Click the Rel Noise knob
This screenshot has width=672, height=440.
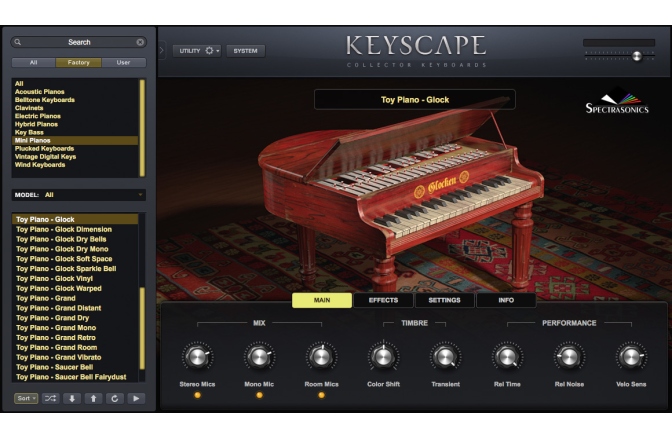point(569,356)
